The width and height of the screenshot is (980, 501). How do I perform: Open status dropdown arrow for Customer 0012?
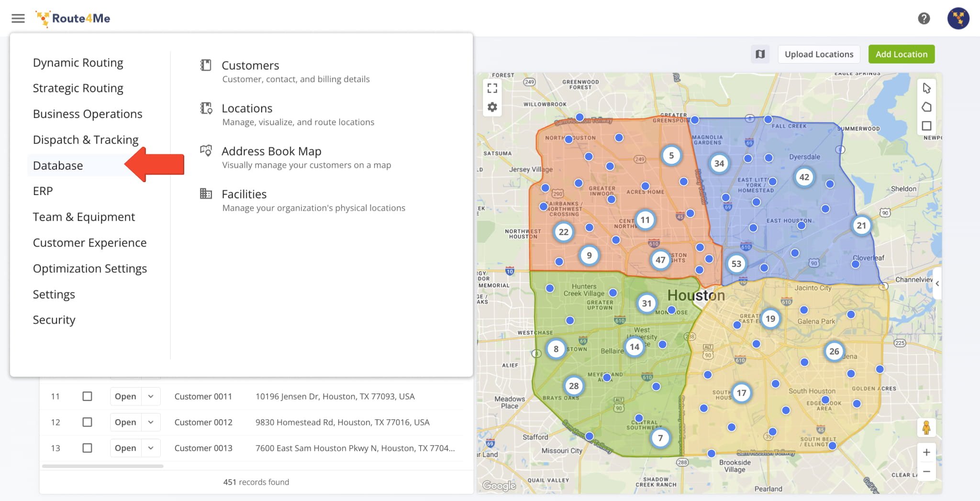(x=151, y=422)
